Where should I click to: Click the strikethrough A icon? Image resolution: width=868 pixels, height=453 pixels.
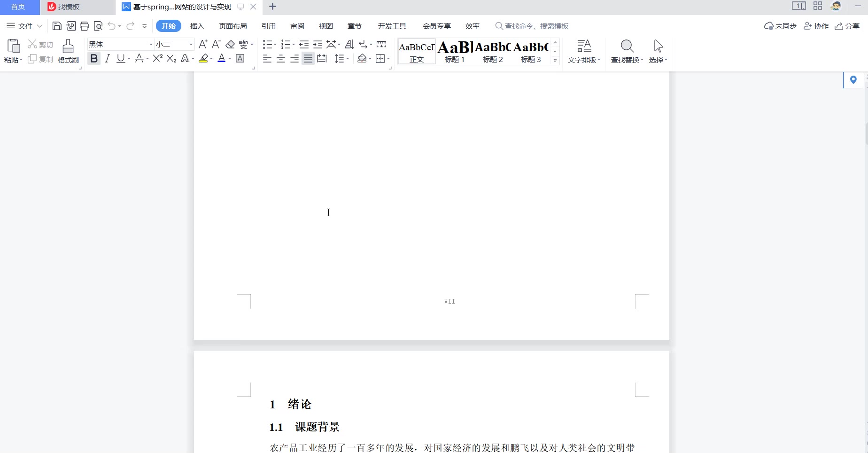139,58
